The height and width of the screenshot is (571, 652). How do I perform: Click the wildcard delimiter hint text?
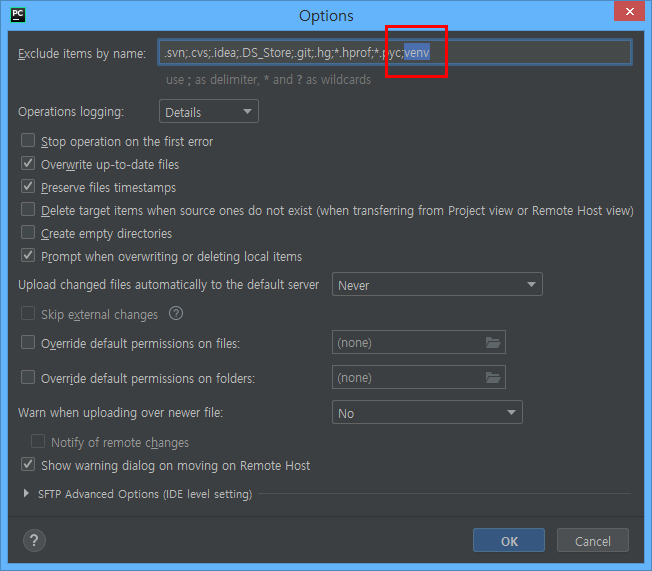click(x=268, y=79)
